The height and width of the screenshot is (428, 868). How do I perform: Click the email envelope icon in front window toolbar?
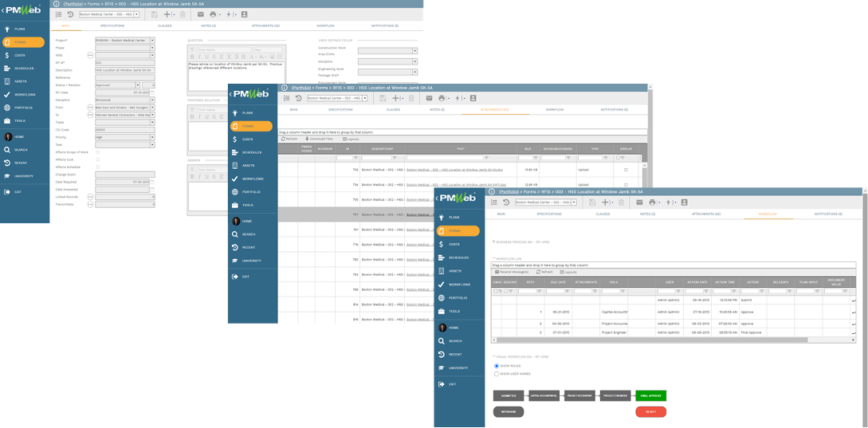pos(640,202)
